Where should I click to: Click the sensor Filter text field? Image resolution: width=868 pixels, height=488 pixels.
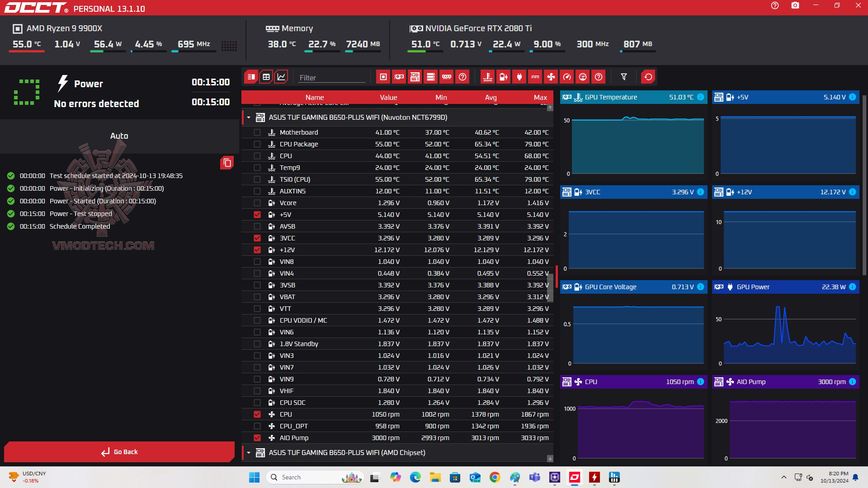pos(331,78)
